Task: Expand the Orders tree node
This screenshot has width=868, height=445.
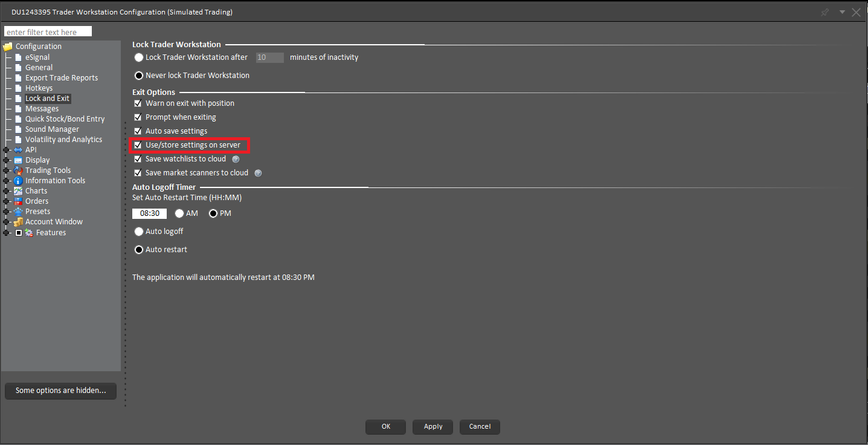Action: click(x=7, y=201)
